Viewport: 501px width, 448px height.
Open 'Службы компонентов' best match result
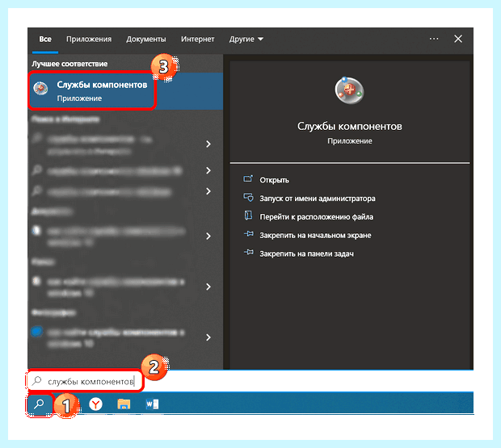tap(125, 91)
